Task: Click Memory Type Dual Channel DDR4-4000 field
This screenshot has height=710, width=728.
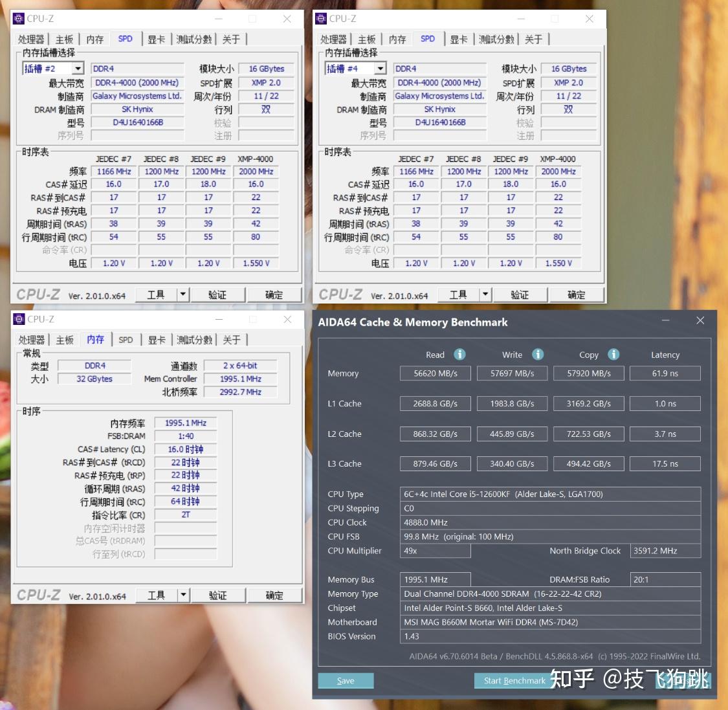Action: [x=550, y=594]
